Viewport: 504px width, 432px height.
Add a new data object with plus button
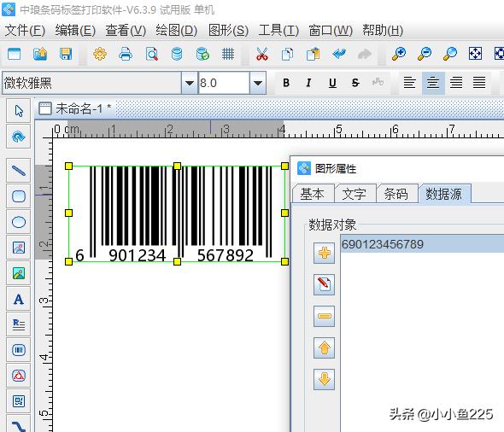(x=324, y=253)
